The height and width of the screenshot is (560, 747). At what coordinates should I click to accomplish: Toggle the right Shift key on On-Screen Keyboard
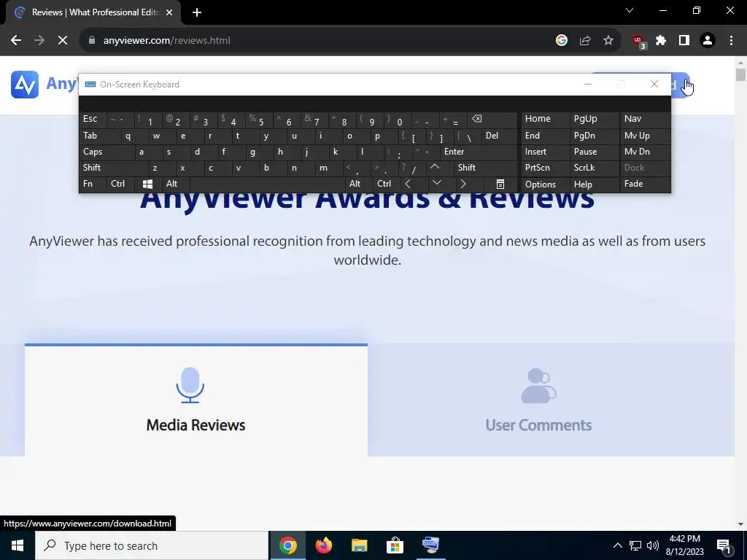[x=485, y=168]
